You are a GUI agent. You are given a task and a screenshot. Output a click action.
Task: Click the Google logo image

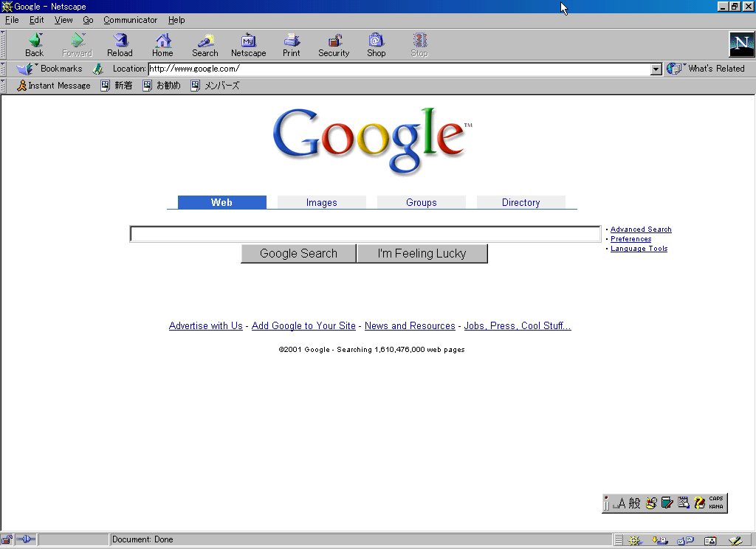point(373,140)
